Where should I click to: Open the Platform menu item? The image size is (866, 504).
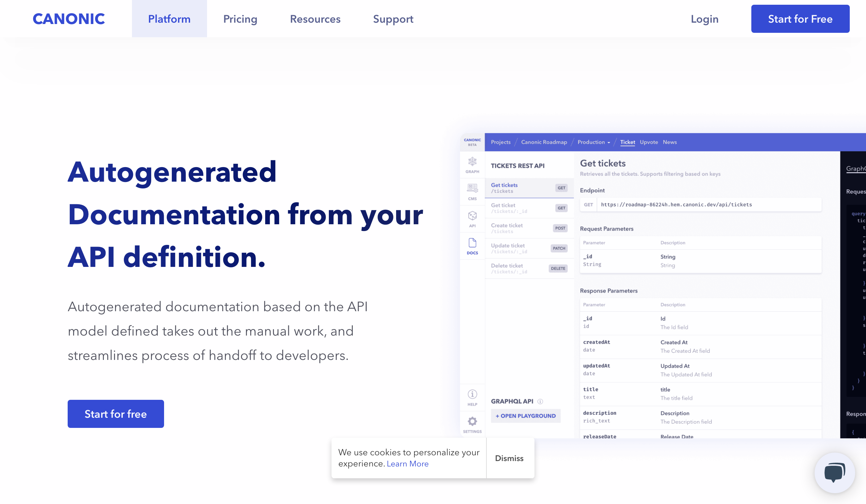coord(169,19)
